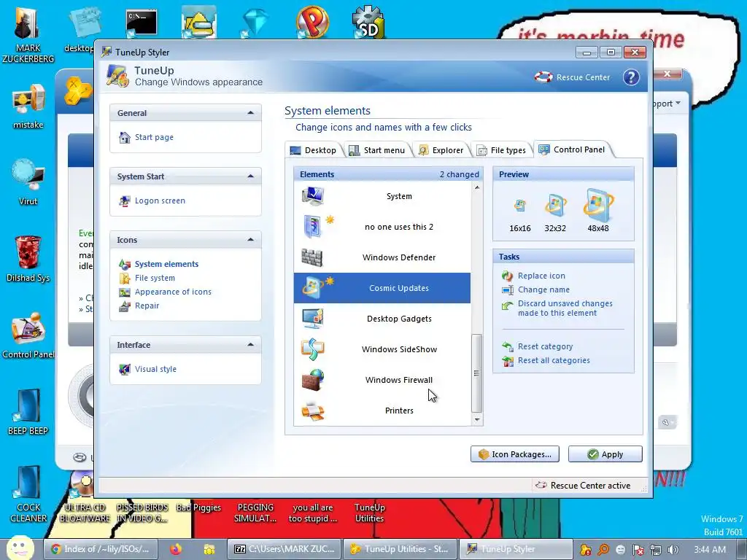Click the elements list scroll-down arrow
This screenshot has height=560, width=747.
pyautogui.click(x=477, y=419)
